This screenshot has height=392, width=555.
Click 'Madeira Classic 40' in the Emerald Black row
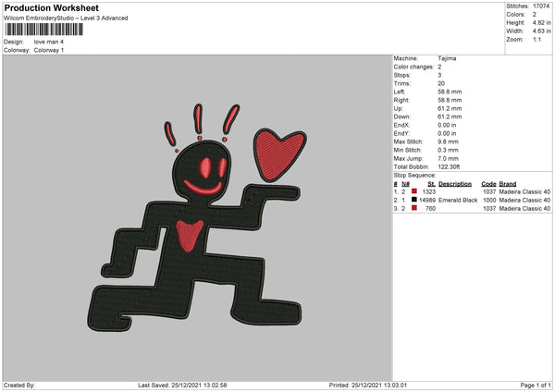[524, 201]
